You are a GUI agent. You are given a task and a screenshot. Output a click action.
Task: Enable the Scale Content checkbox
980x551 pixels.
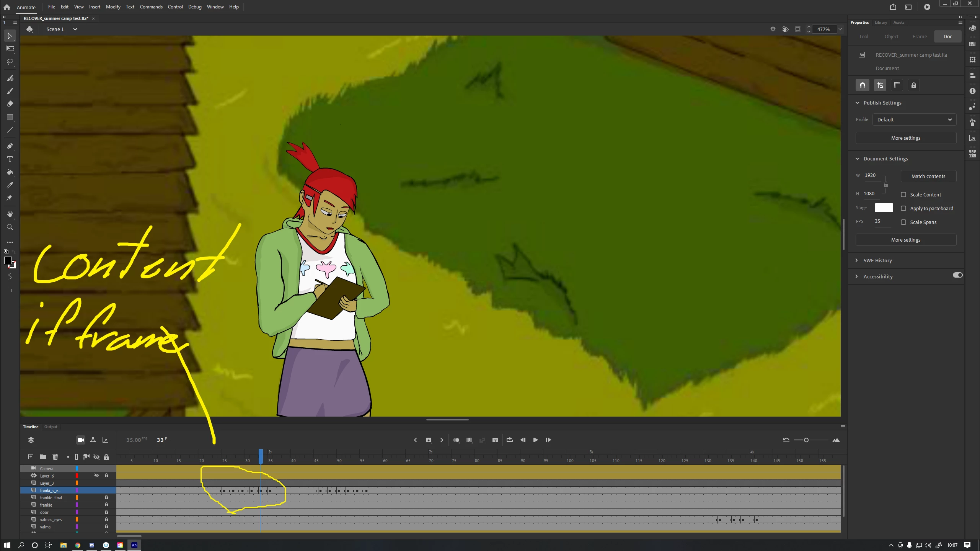pos(903,195)
